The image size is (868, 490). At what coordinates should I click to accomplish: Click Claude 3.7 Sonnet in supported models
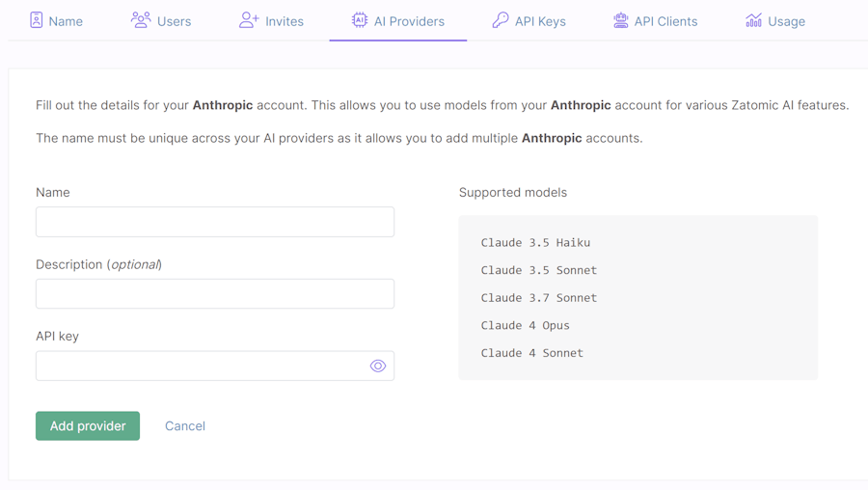click(x=538, y=298)
